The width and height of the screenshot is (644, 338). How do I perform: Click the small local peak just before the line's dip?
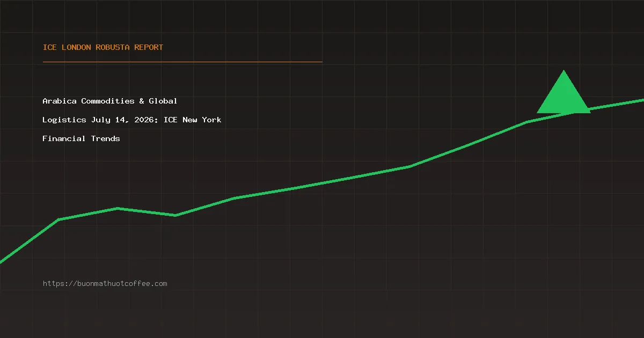click(117, 208)
